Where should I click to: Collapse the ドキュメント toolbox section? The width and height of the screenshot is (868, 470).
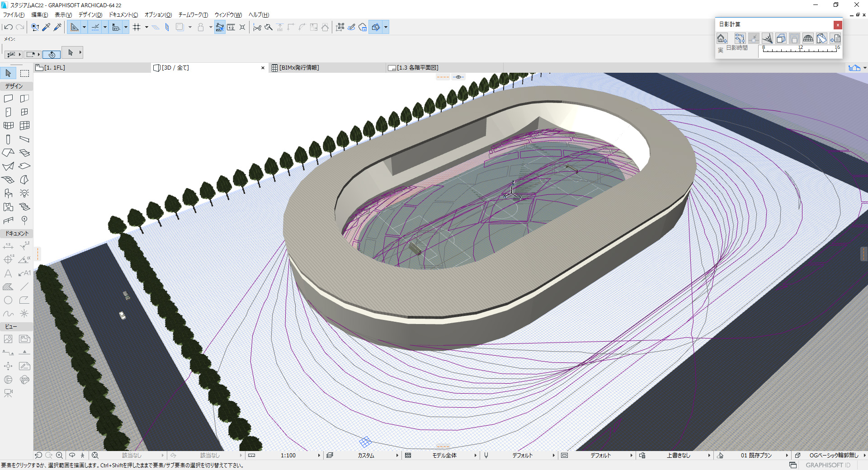[x=17, y=234]
